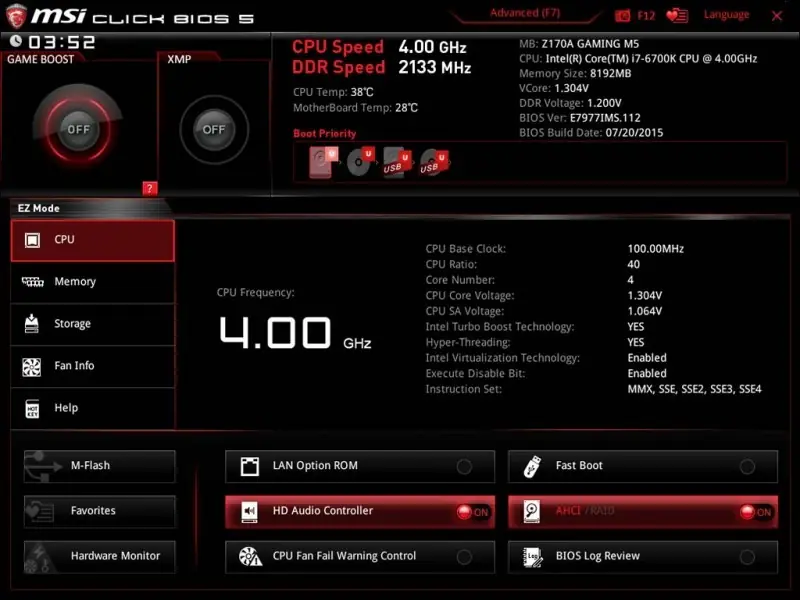The height and width of the screenshot is (600, 800).
Task: Click the Help hotkey icon
Action: (32, 409)
